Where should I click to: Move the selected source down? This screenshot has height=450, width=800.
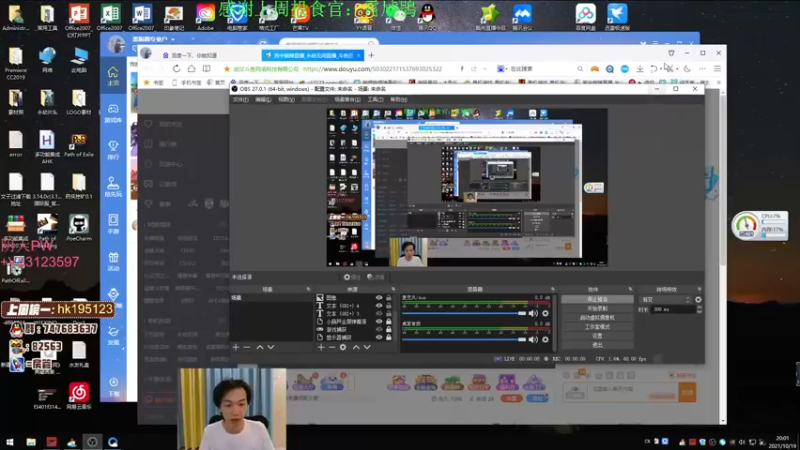367,347
